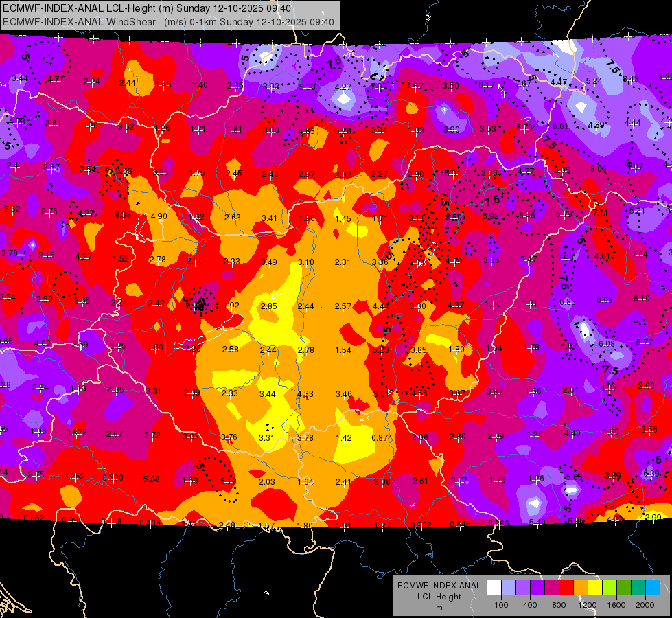Click the legend tick label 2000
Viewport: 672px width, 618px height.
pos(645,605)
